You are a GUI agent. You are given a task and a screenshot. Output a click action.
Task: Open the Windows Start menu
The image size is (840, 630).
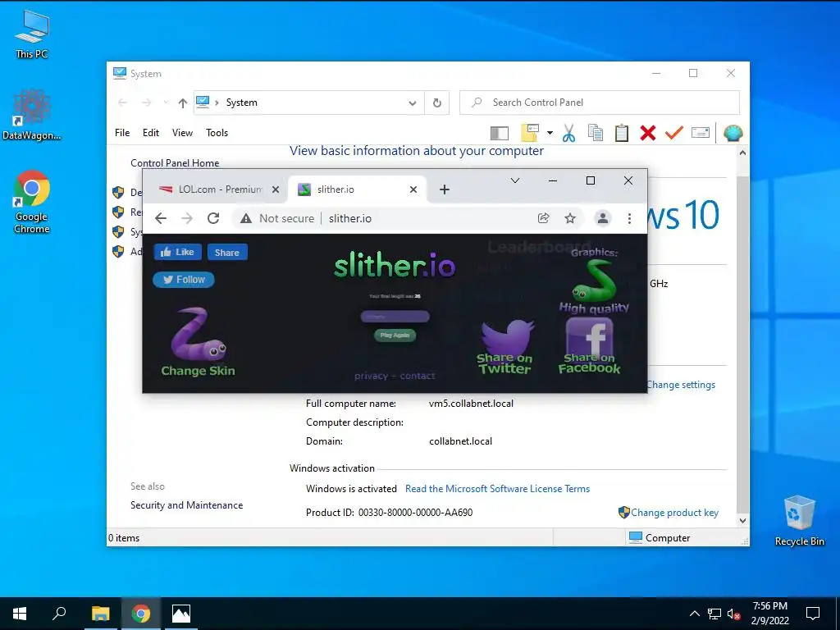tap(20, 614)
